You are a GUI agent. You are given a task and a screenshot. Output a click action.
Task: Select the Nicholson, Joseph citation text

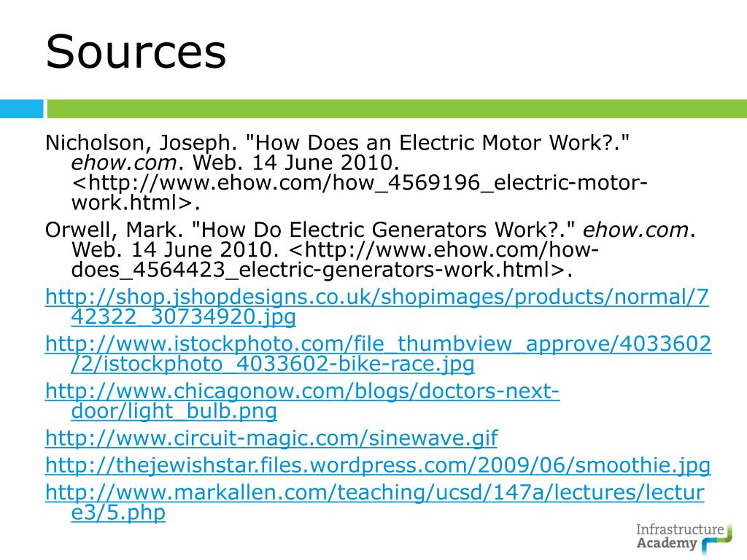point(347,172)
